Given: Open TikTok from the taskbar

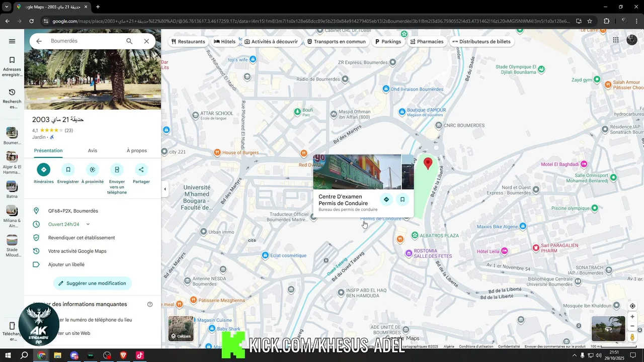Looking at the screenshot, I should [x=140, y=355].
